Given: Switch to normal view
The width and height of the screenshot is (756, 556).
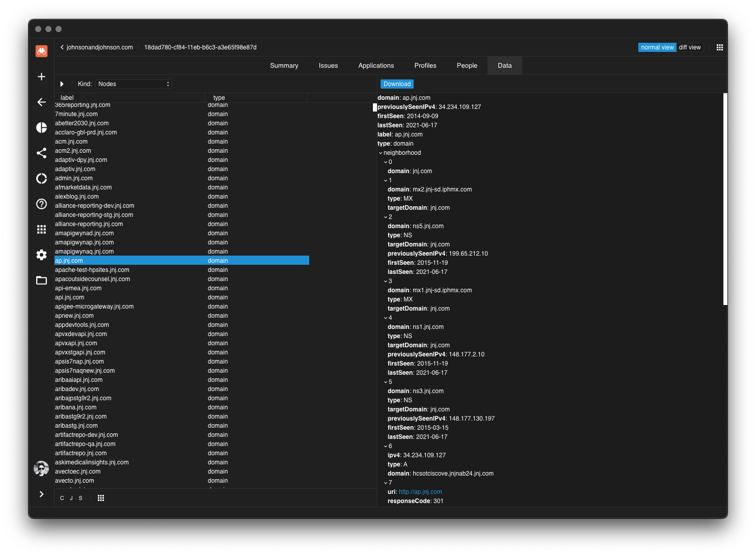Looking at the screenshot, I should [657, 47].
